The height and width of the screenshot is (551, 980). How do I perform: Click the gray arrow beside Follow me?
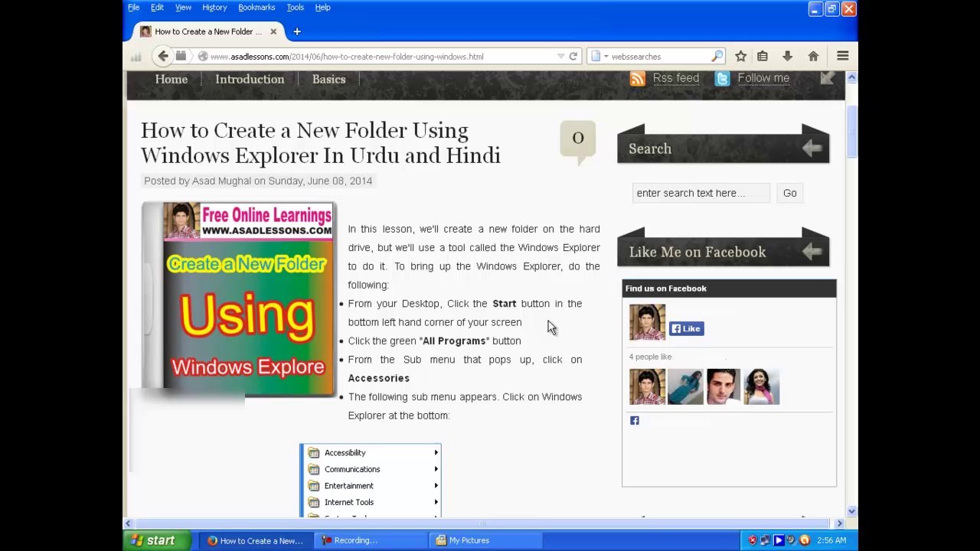pyautogui.click(x=827, y=78)
